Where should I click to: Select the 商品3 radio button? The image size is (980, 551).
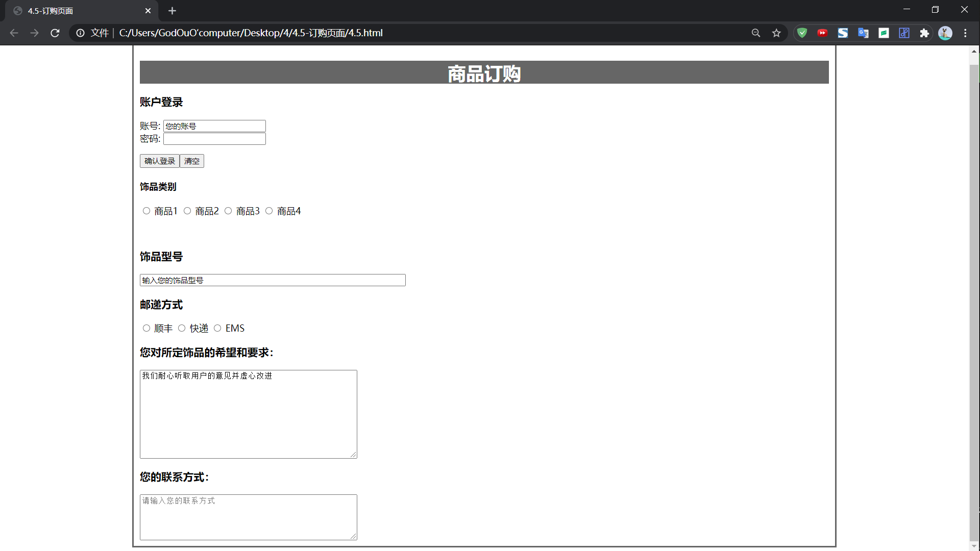tap(228, 211)
